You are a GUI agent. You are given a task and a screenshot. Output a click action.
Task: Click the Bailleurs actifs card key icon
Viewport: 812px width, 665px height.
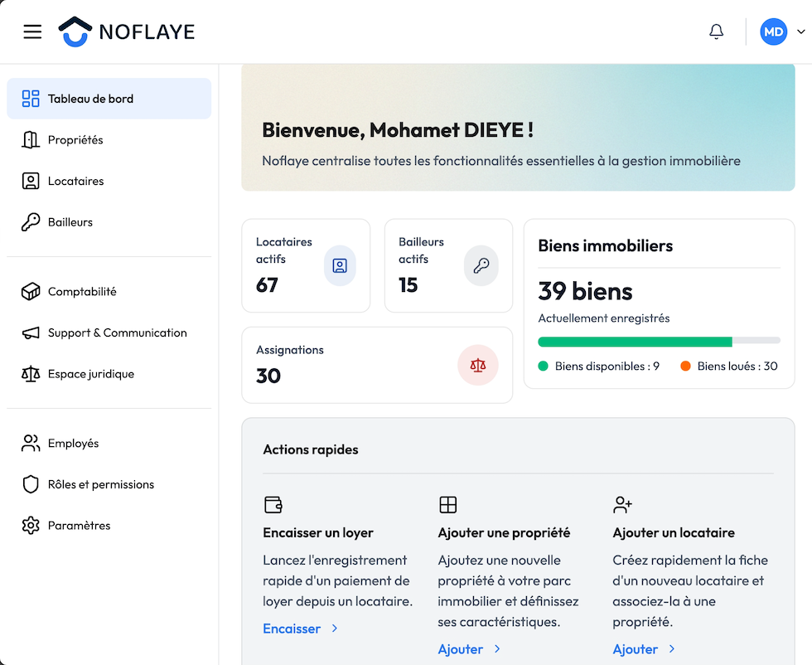click(481, 266)
